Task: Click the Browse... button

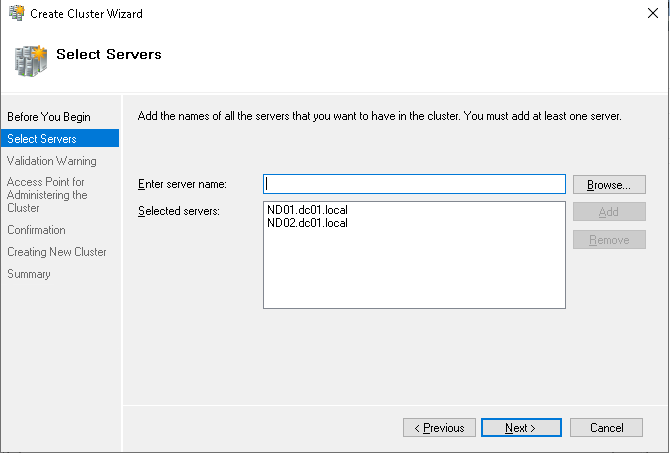Action: [609, 185]
